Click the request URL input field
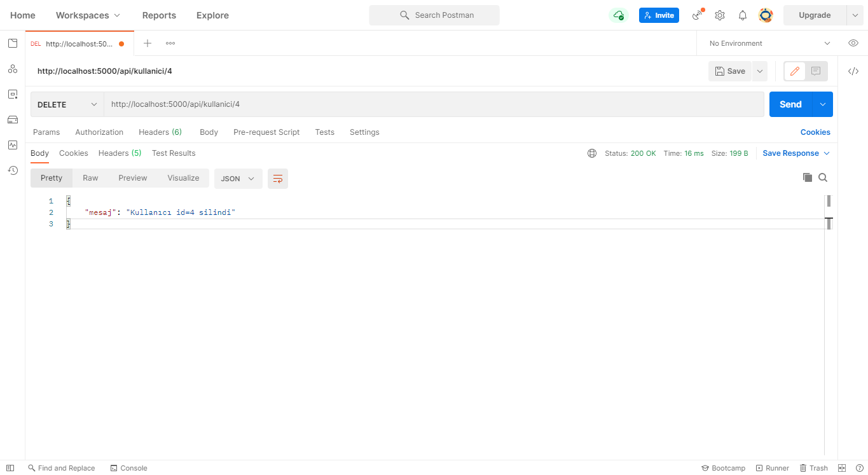The image size is (868, 475). (x=434, y=104)
